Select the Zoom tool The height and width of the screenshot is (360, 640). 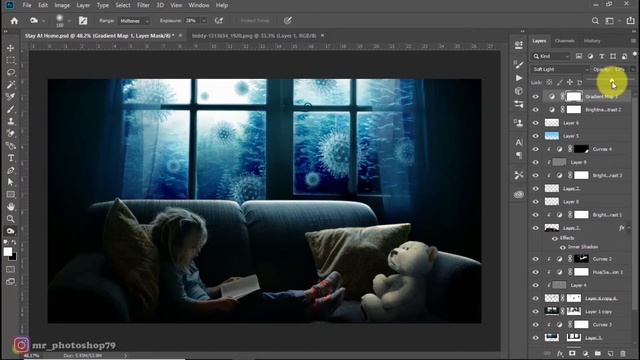[x=11, y=219]
